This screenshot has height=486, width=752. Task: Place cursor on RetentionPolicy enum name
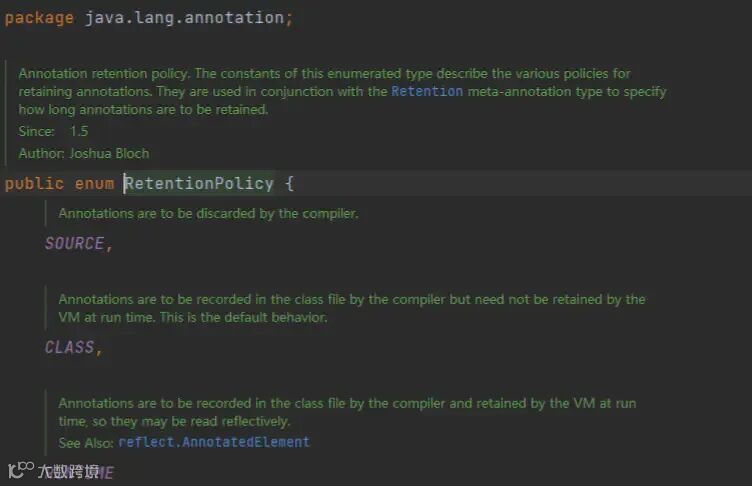199,183
